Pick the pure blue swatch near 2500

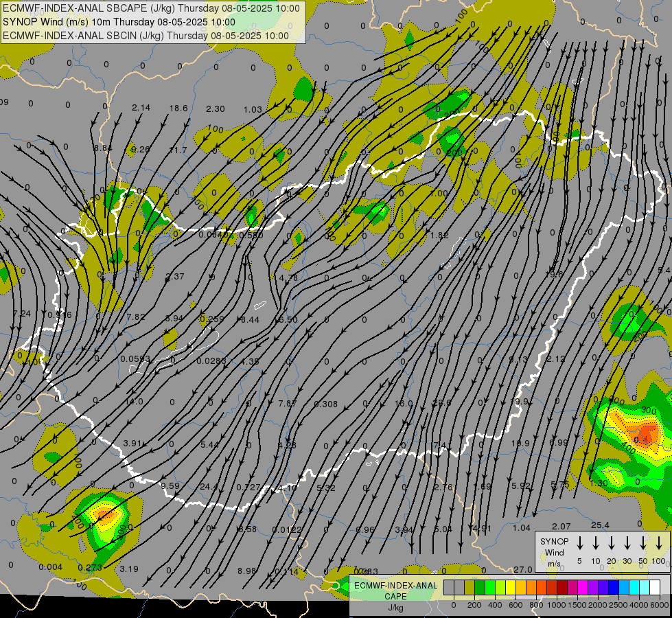(x=614, y=588)
